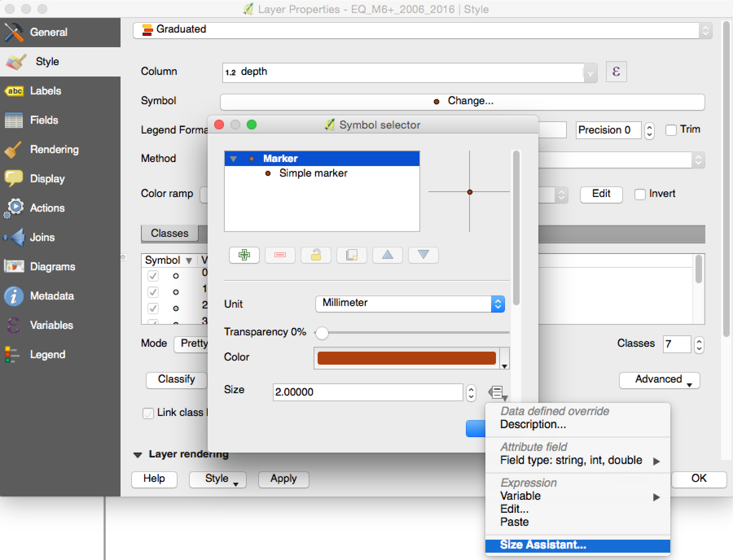Viewport: 733px width, 560px height.
Task: Open the Variables epsilon icon
Action: point(13,326)
